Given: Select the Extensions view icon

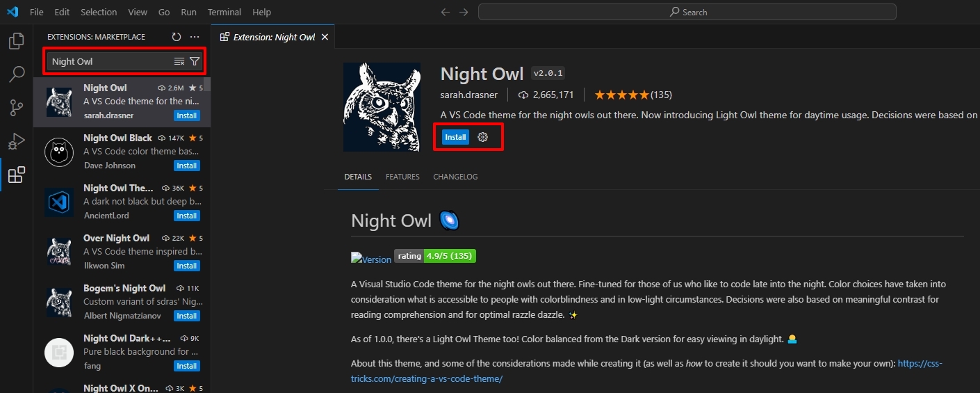Looking at the screenshot, I should [x=16, y=175].
